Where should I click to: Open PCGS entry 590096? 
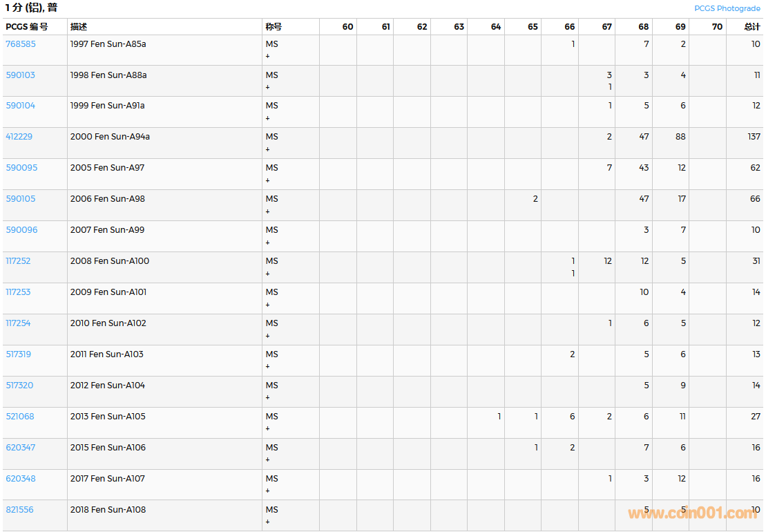pyautogui.click(x=21, y=230)
